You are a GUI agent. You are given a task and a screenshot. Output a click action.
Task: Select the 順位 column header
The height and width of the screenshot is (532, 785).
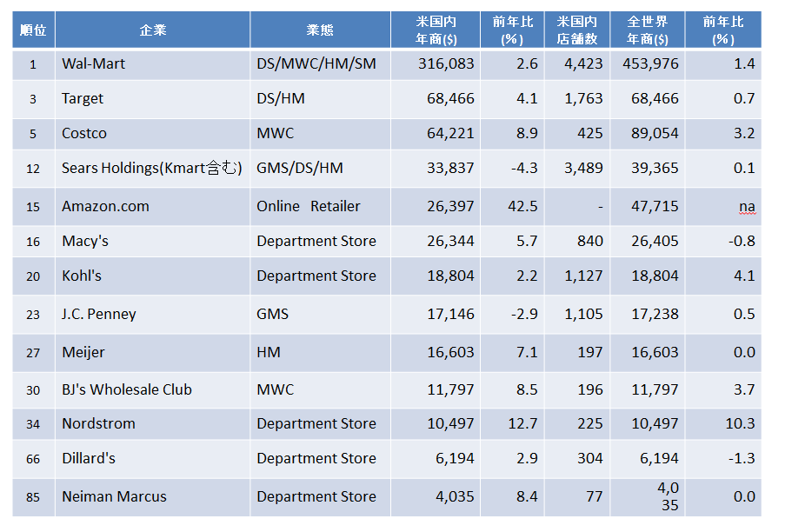click(x=34, y=30)
